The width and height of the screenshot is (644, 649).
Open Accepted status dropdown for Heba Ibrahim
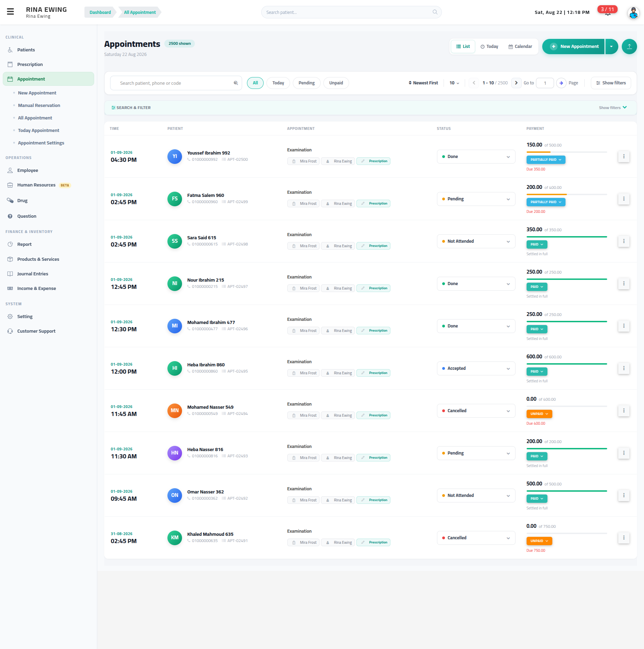click(476, 368)
